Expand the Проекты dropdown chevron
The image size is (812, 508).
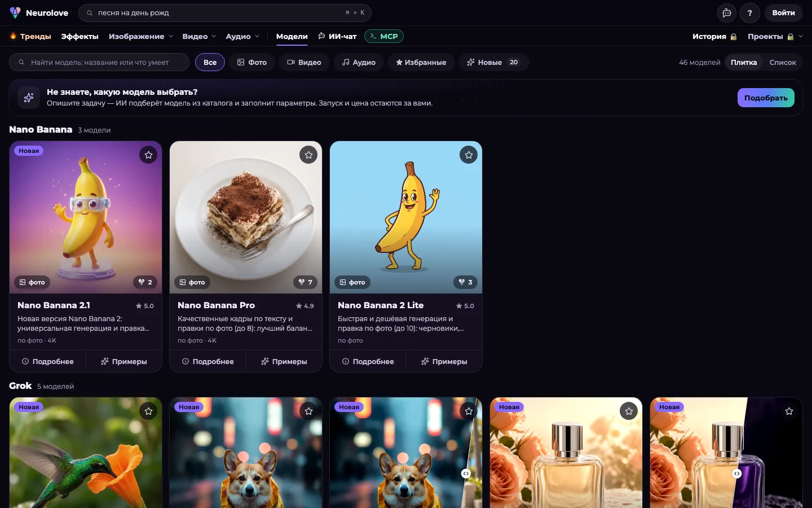point(801,36)
